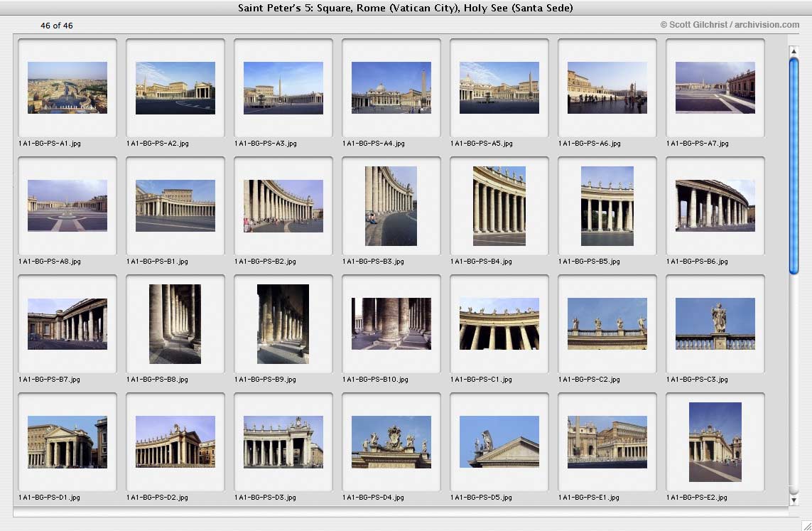Click the filename label '1A1-BG-PS-A7.jpg'
The height and width of the screenshot is (531, 812).
(x=698, y=144)
